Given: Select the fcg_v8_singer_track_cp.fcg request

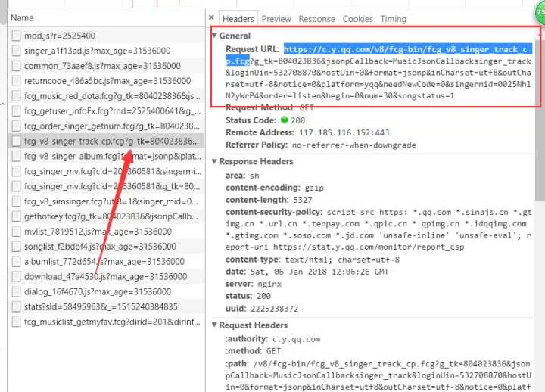Looking at the screenshot, I should point(106,141).
